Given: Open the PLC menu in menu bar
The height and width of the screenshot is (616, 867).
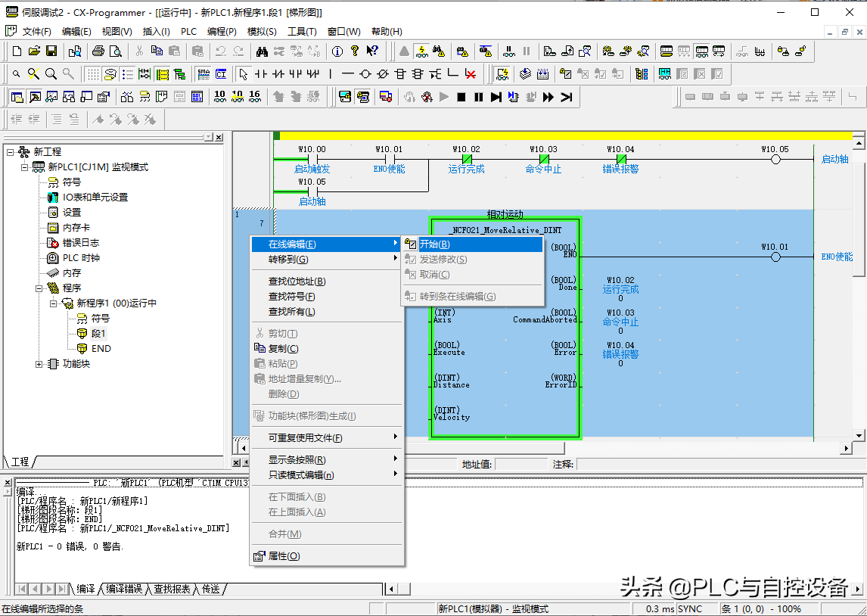Looking at the screenshot, I should [188, 32].
